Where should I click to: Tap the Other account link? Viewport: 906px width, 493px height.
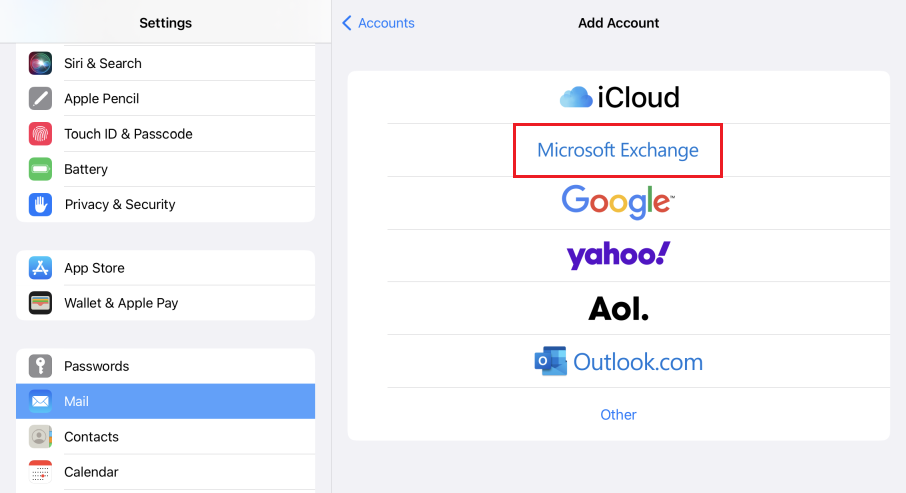pos(618,414)
